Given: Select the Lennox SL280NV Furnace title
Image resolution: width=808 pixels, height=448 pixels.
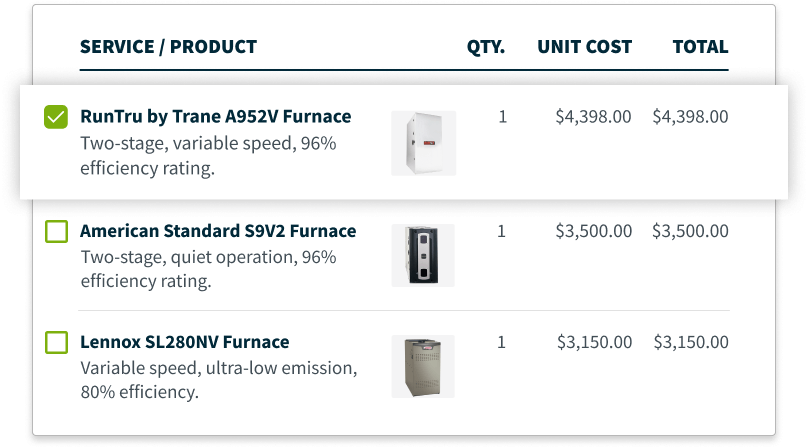Looking at the screenshot, I should pos(184,343).
